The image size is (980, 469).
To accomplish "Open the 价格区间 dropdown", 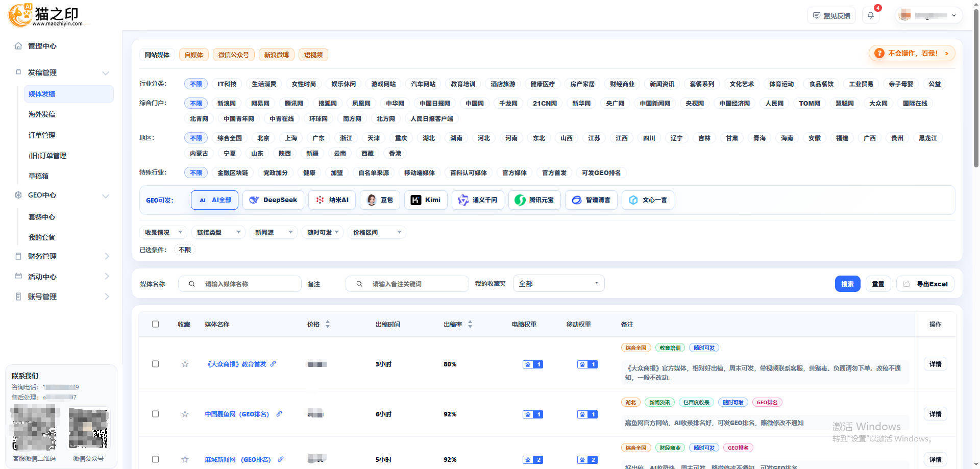I will point(377,232).
